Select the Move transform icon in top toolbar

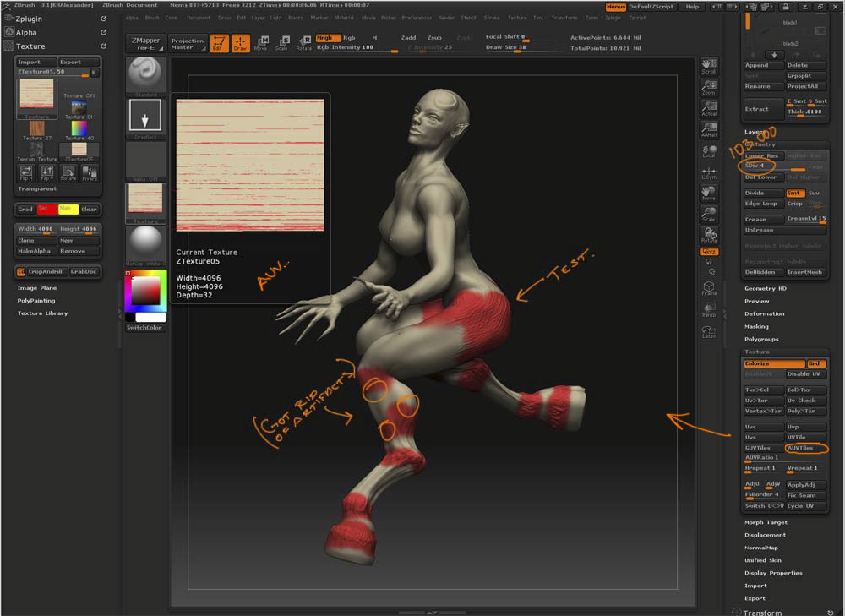(261, 43)
